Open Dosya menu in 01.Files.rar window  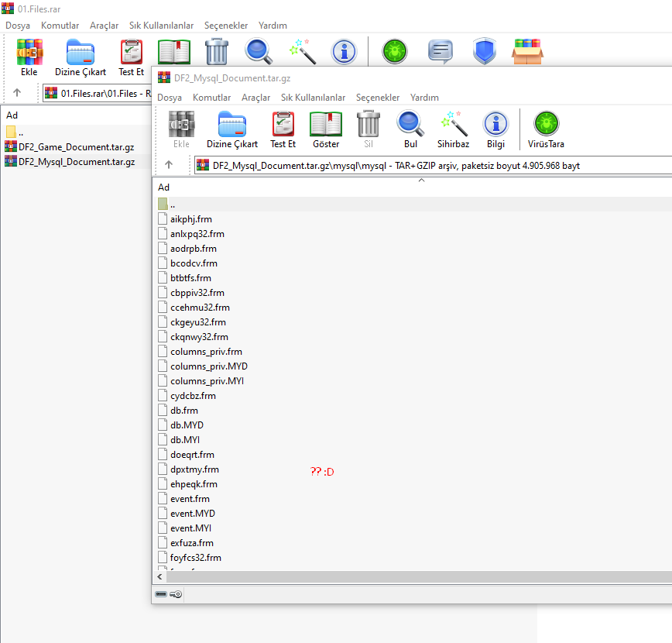[18, 26]
